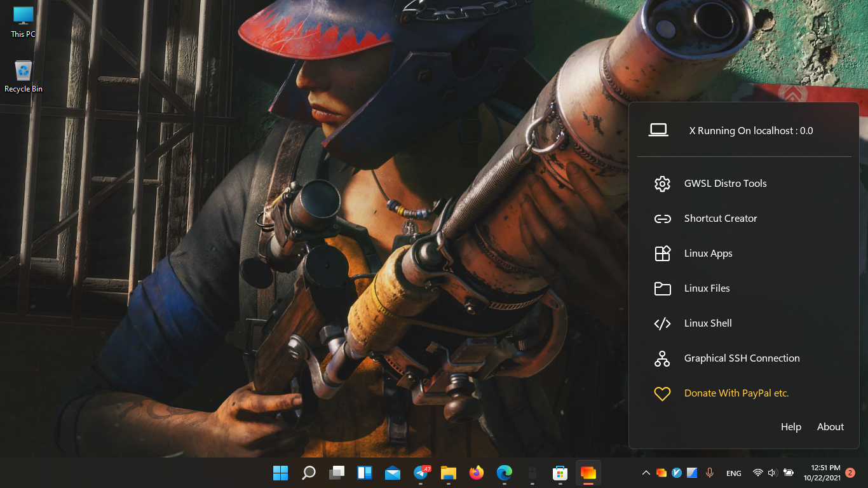Click the GWSL system tray icon

661,473
